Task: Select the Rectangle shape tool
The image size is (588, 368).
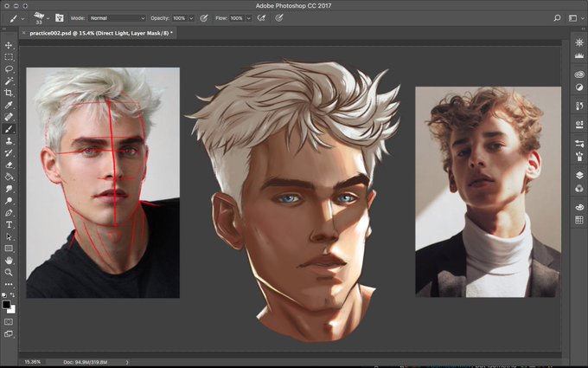Action: tap(9, 249)
